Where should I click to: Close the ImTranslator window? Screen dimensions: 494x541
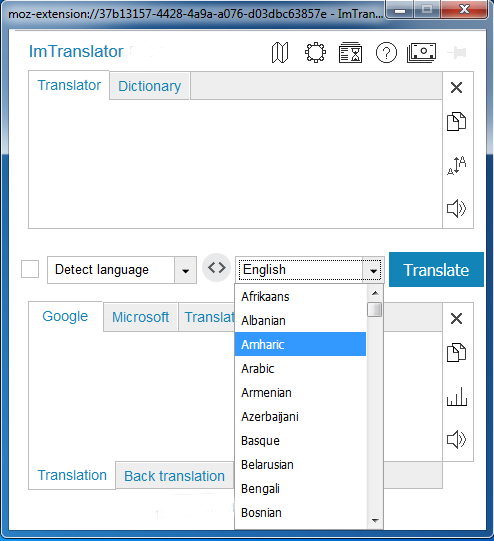(x=464, y=10)
